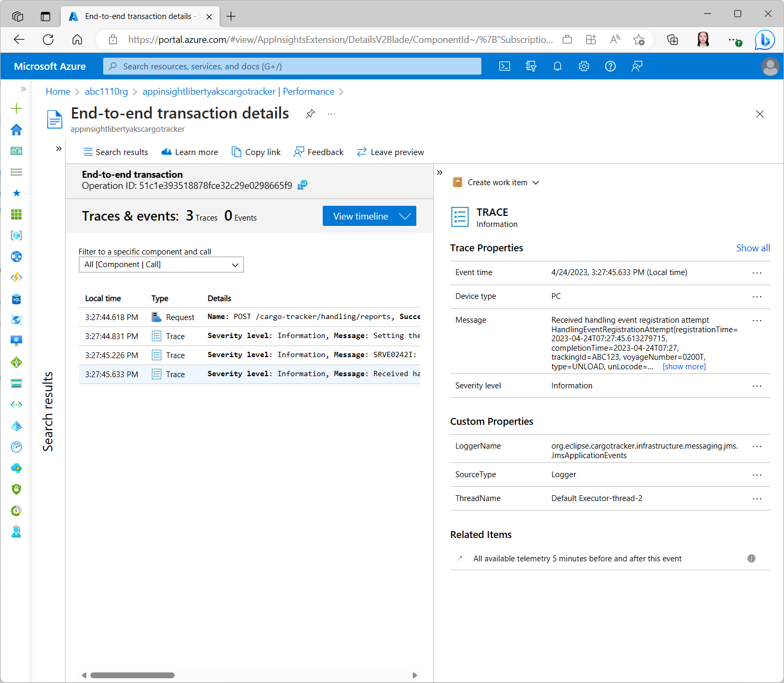This screenshot has height=683, width=784.
Task: Open portal settings gear
Action: click(x=584, y=66)
